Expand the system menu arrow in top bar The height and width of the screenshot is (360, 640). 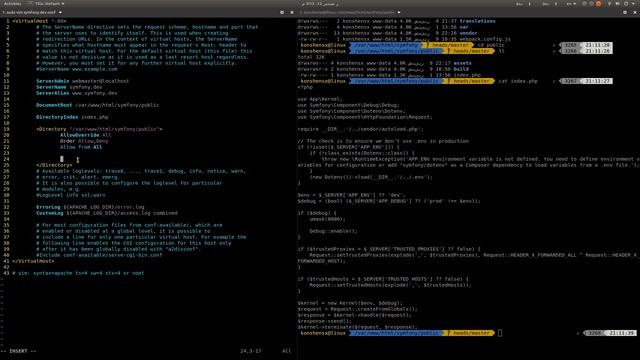633,4
